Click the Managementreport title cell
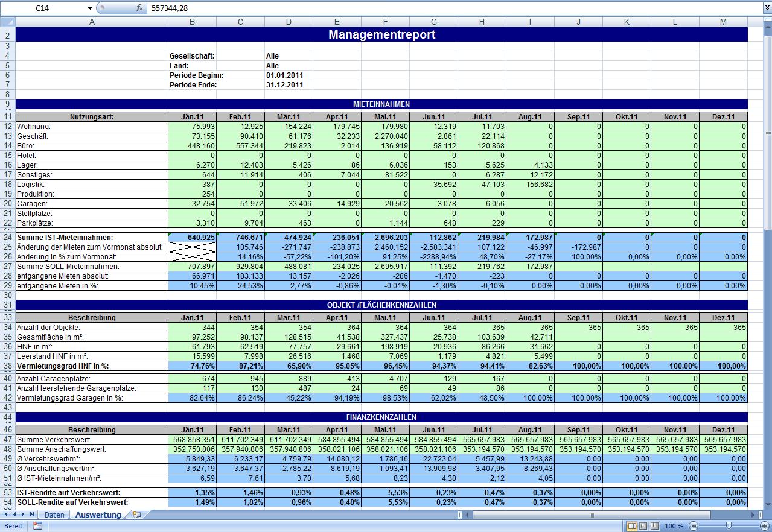772x532 pixels. 381,34
